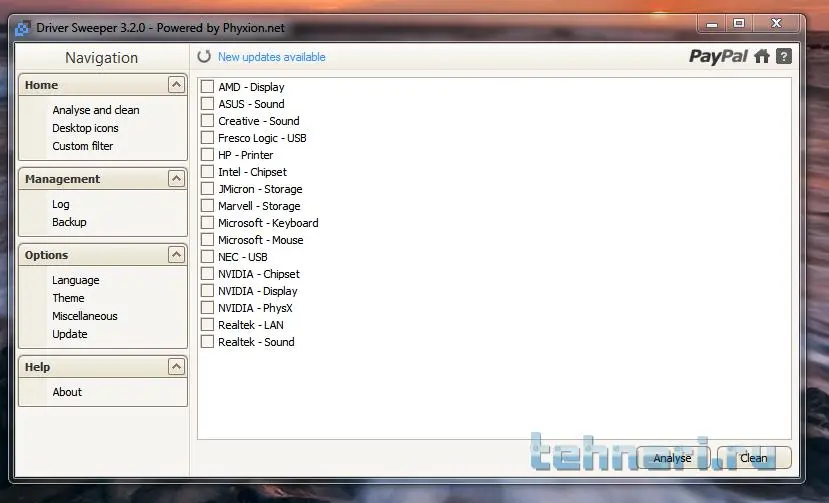829x503 pixels.
Task: Minimize the Driver Sweeper window
Action: pos(712,24)
